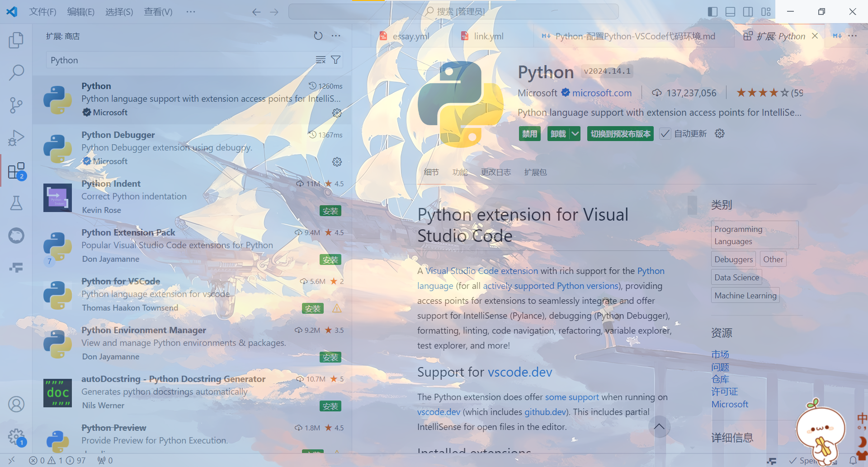Switch to the essay.yml tab
The width and height of the screenshot is (868, 467).
[x=411, y=36]
